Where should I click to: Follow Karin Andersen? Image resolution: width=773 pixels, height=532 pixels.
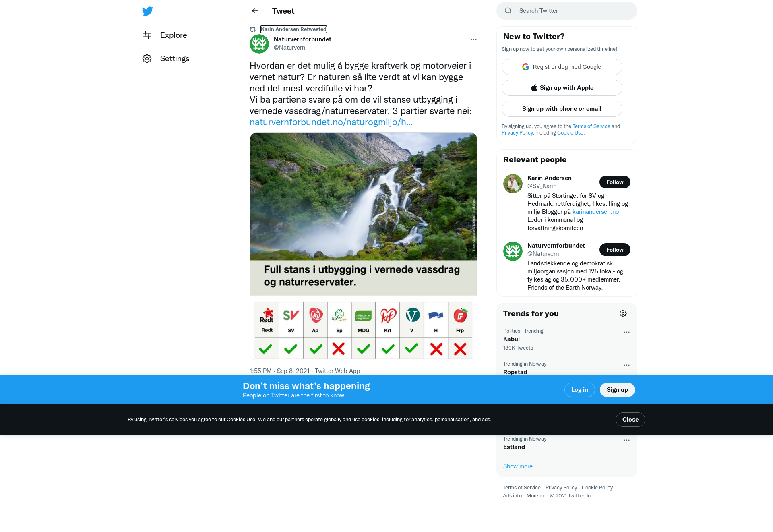click(615, 182)
